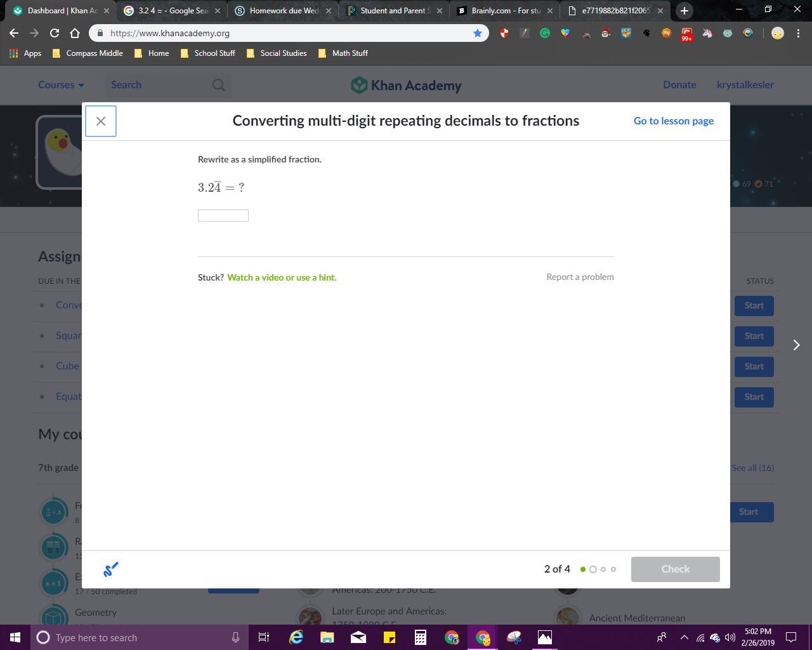
Task: Open the Compass Middle bookmark folder
Action: click(x=88, y=53)
